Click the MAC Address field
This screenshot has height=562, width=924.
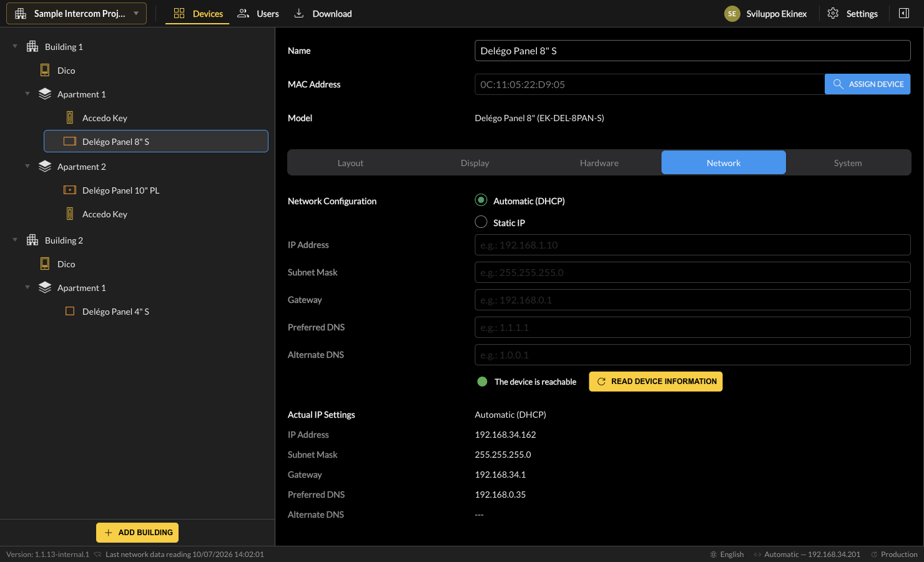pyautogui.click(x=650, y=84)
